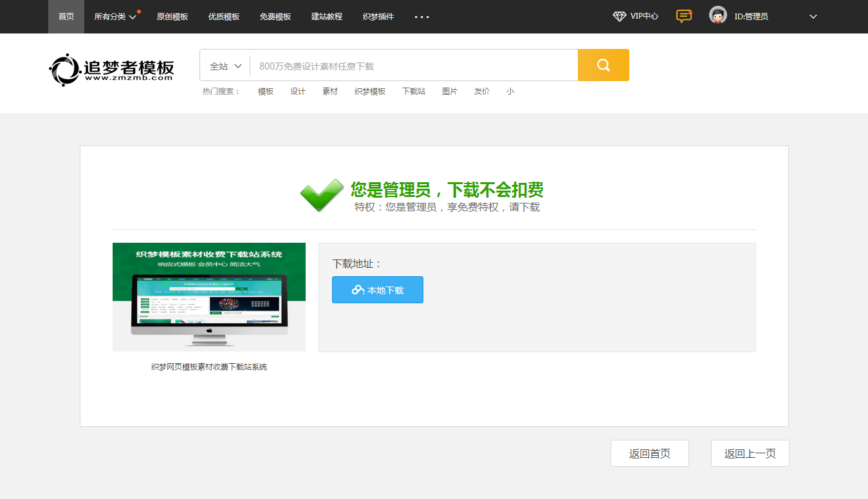Click into the search text field
Image resolution: width=868 pixels, height=499 pixels.
pyautogui.click(x=413, y=66)
